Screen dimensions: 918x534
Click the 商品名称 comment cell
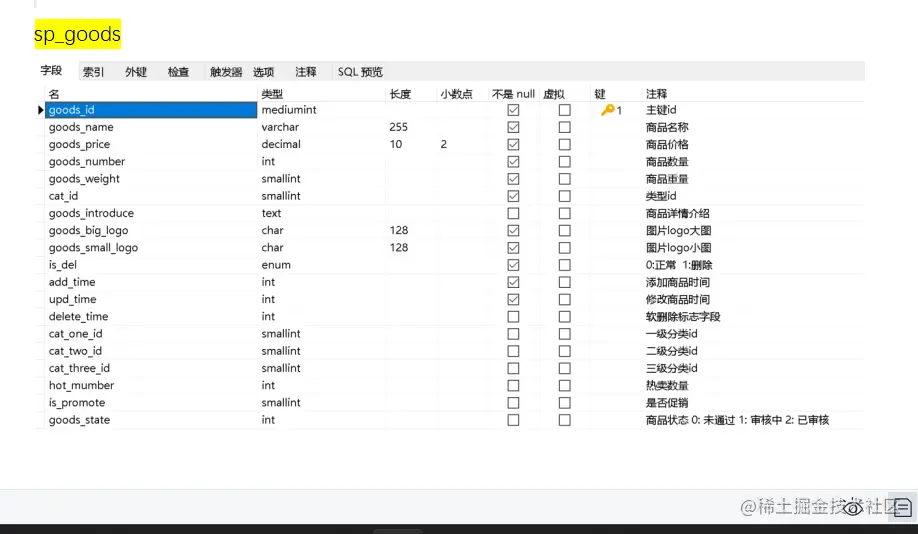tap(667, 127)
